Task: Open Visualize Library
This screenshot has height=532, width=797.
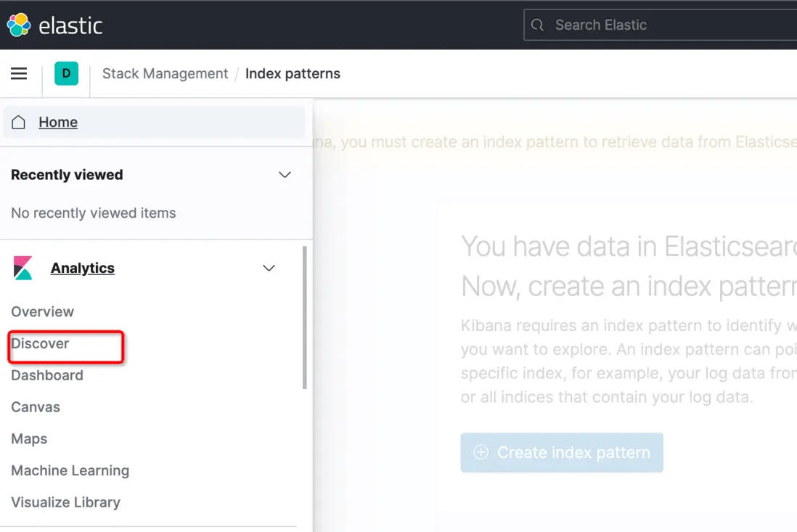Action: (65, 502)
